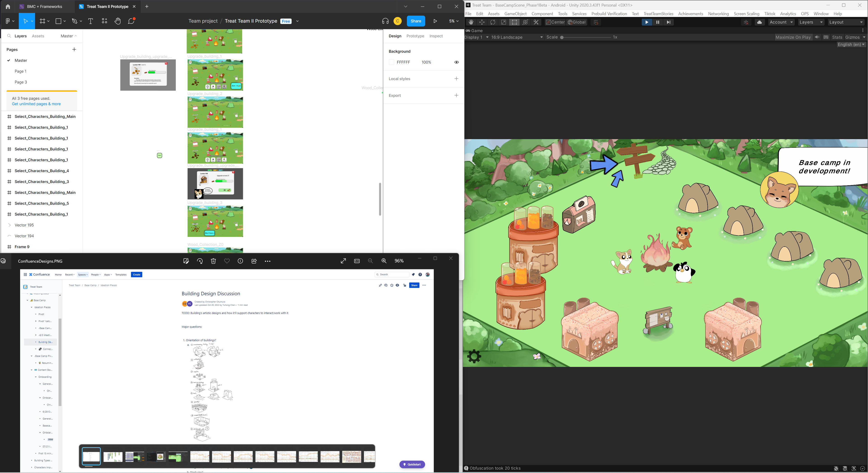This screenshot has width=868, height=473.
Task: Open Unity TreatTeamStories menu
Action: 658,14
